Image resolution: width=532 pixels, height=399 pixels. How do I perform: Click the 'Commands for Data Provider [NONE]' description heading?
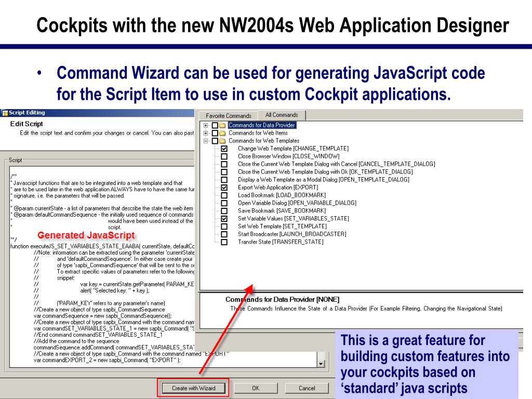click(x=282, y=300)
